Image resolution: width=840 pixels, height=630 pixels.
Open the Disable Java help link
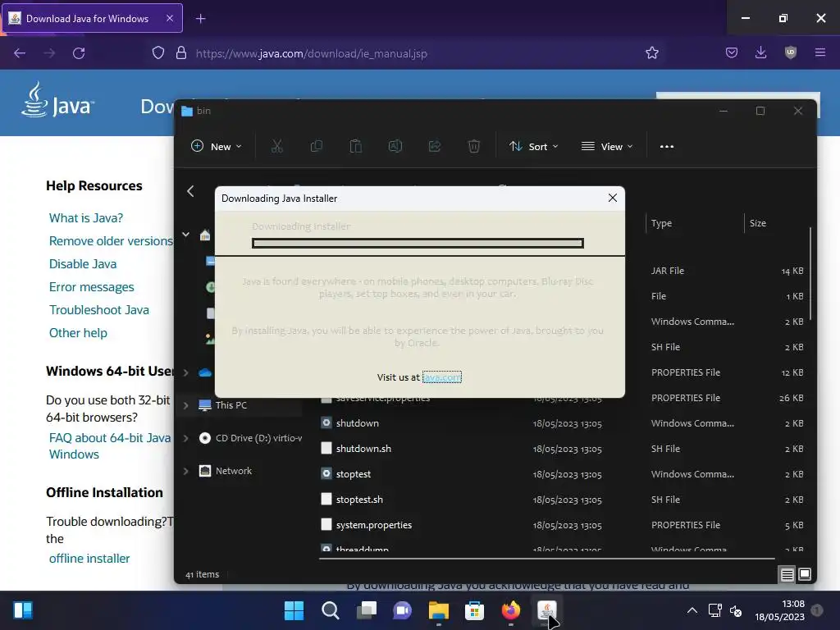(83, 264)
